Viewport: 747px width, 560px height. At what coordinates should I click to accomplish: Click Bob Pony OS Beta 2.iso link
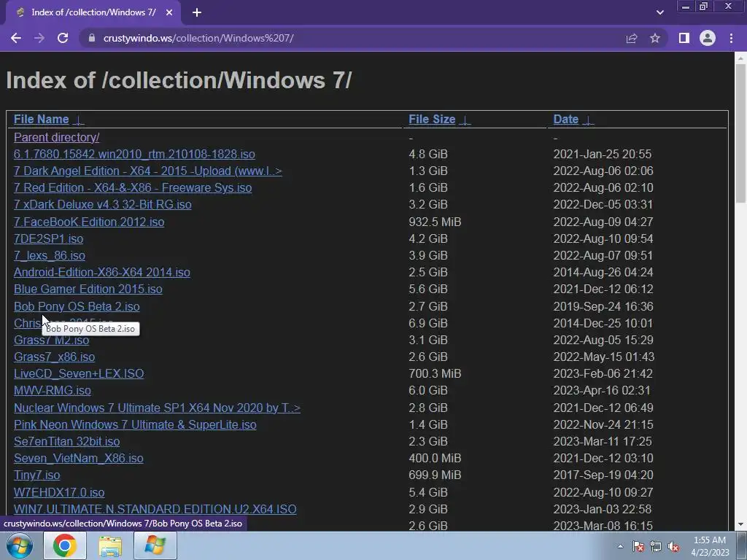(x=77, y=306)
